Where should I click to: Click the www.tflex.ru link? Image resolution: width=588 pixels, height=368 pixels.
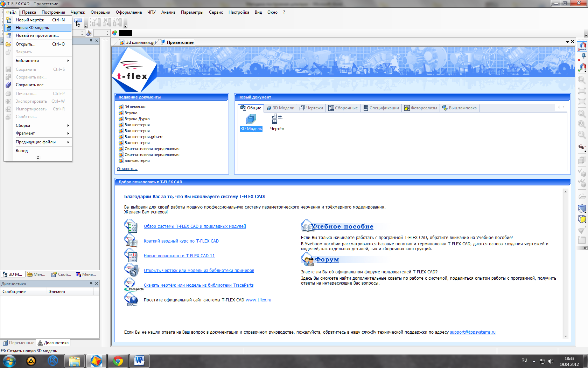[x=258, y=300]
